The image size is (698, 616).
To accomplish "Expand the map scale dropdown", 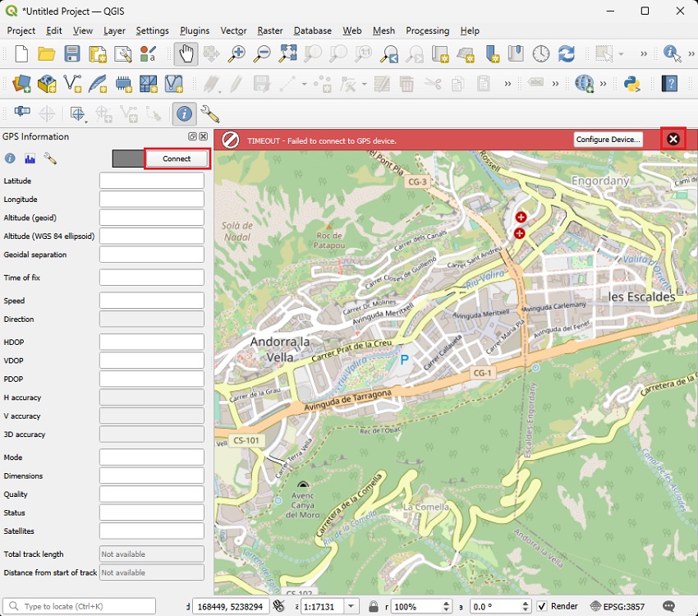I will 351,606.
